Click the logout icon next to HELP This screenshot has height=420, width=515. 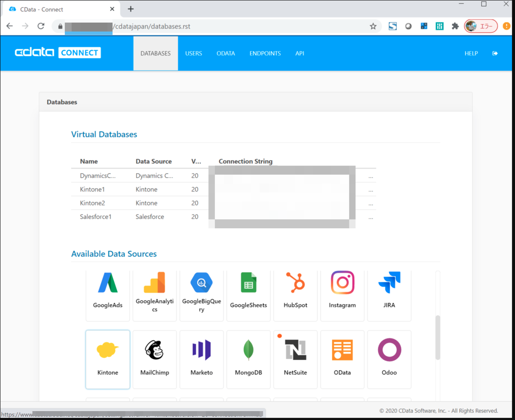(495, 54)
